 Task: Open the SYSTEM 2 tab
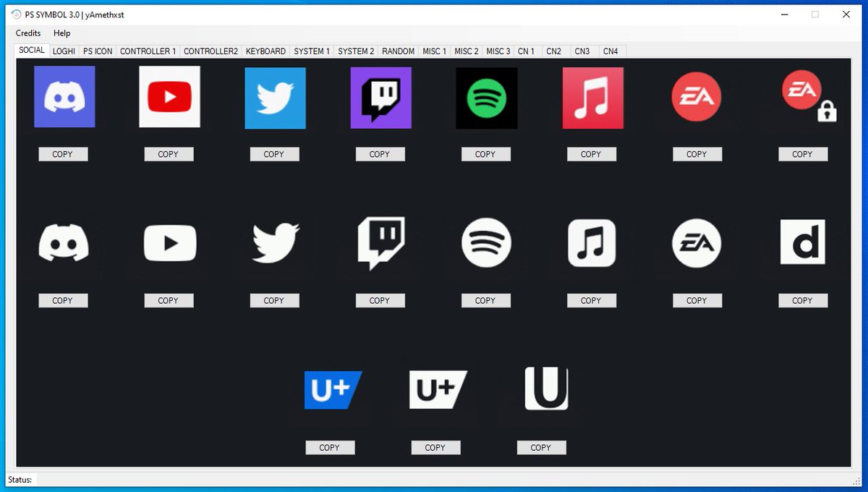pyautogui.click(x=357, y=51)
